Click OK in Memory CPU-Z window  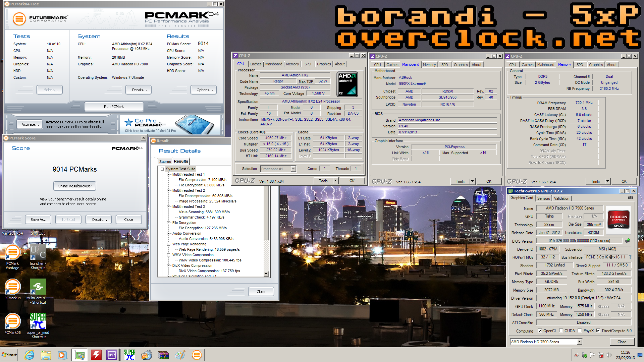tap(624, 181)
